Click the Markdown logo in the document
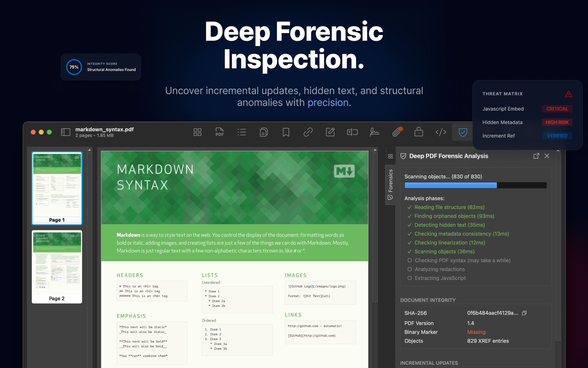This screenshot has width=588, height=368. point(344,171)
